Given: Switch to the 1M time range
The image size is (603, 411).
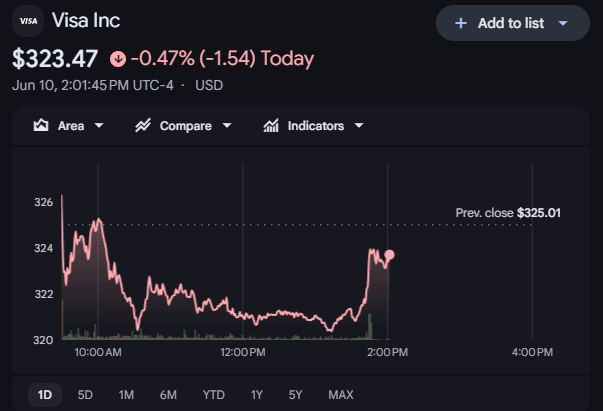Looking at the screenshot, I should [126, 395].
